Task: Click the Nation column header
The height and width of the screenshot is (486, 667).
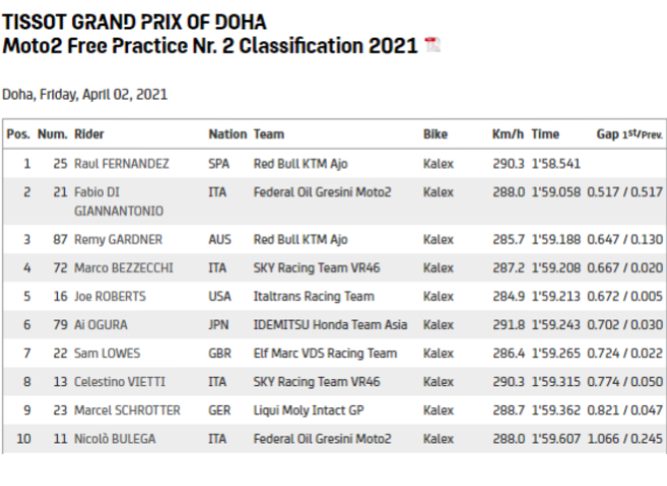Action: tap(227, 134)
